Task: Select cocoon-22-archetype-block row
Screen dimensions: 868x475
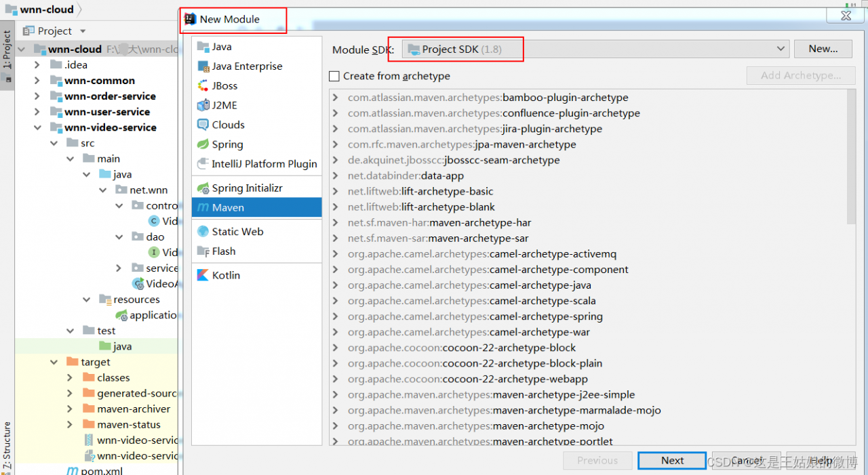Action: click(x=589, y=348)
